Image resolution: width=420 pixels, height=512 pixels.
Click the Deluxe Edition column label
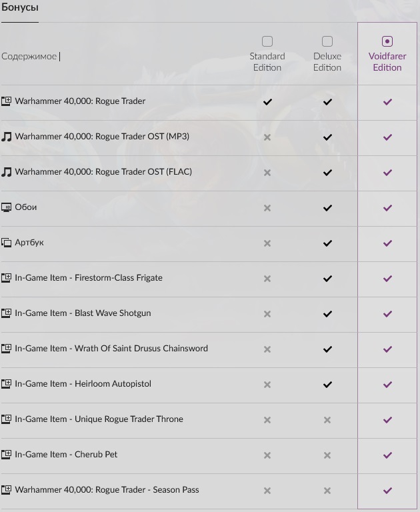pos(327,62)
